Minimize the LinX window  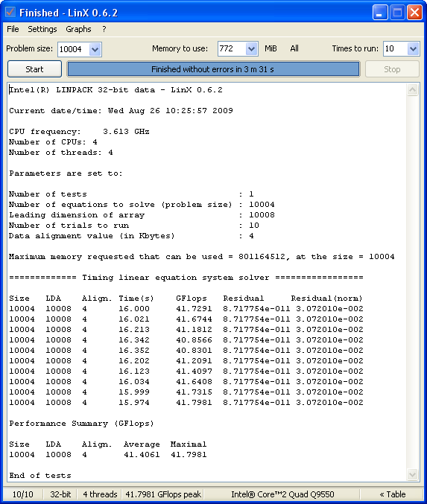click(380, 13)
